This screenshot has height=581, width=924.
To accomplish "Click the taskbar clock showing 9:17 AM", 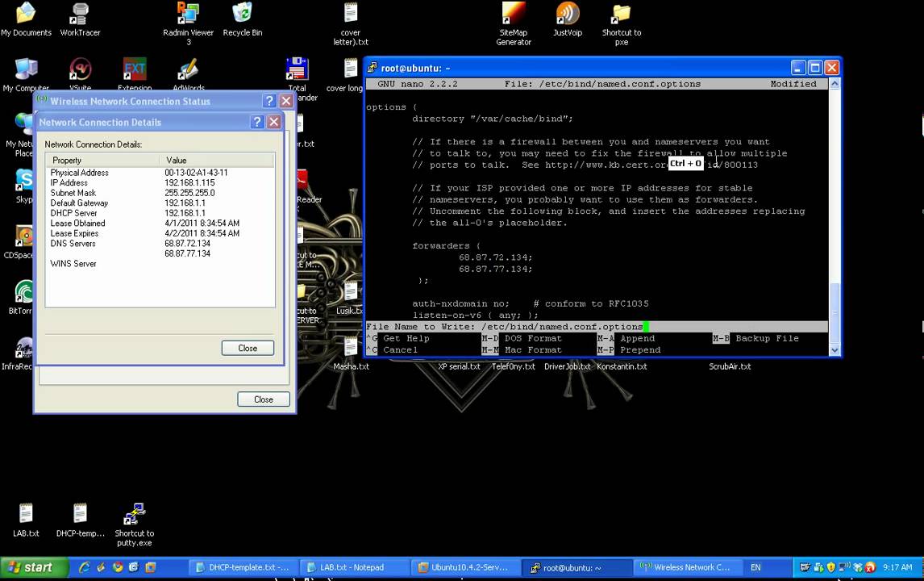I will click(897, 567).
